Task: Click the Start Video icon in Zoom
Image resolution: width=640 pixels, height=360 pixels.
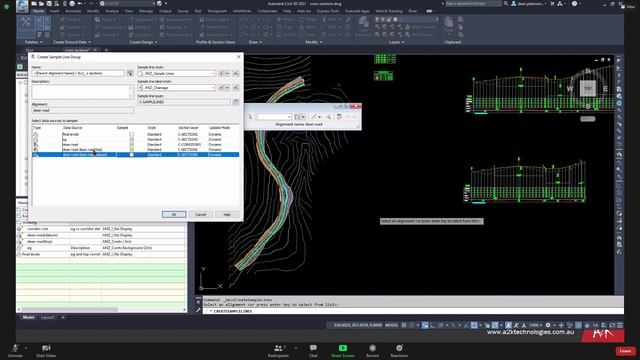Action: click(x=46, y=348)
